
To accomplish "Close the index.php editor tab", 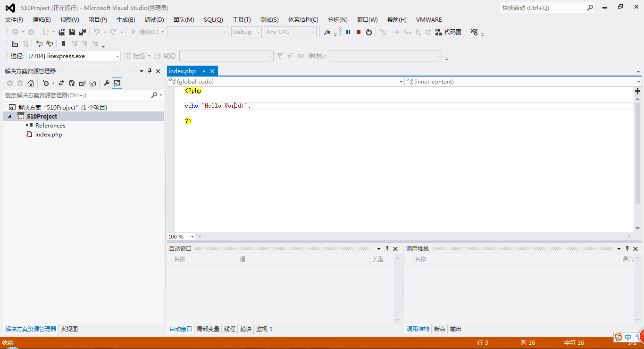I will pyautogui.click(x=212, y=71).
